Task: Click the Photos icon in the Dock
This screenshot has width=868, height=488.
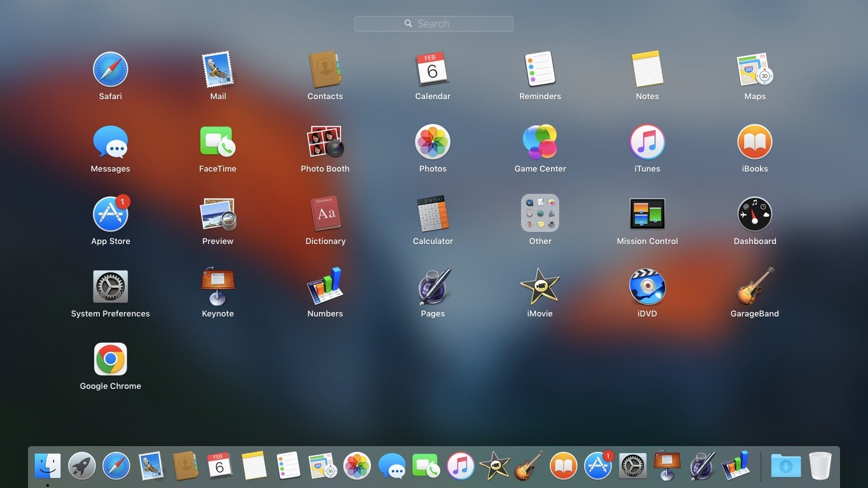Action: (x=357, y=466)
